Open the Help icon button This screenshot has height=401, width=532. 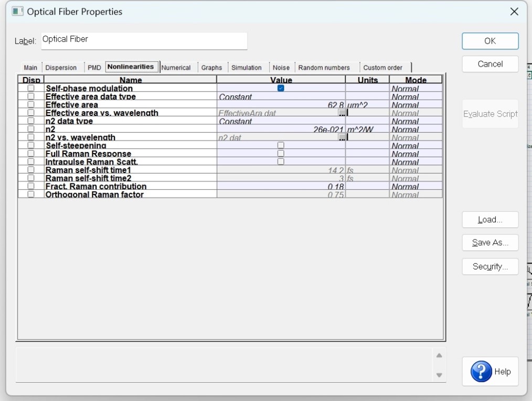tap(490, 371)
